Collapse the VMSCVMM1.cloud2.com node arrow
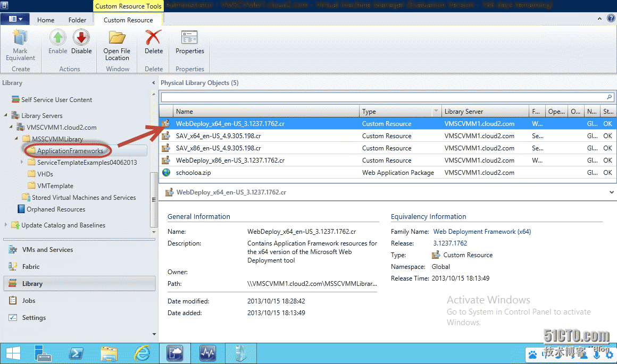Image resolution: width=617 pixels, height=364 pixels. (x=11, y=127)
